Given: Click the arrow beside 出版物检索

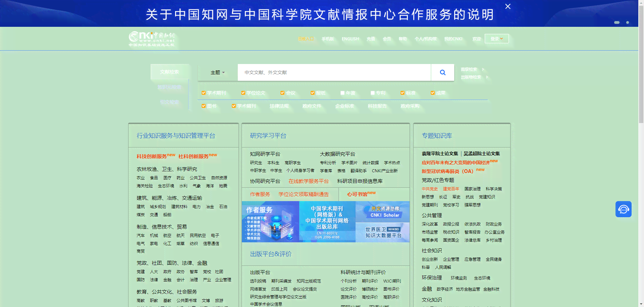Looking at the screenshot, I should (487, 77).
